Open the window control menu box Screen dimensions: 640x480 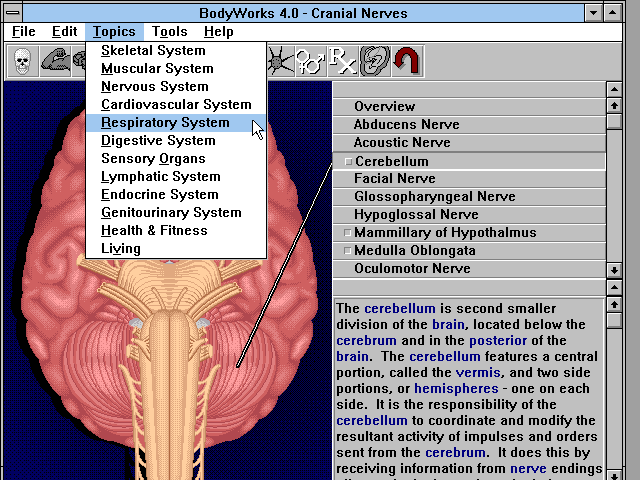point(13,11)
